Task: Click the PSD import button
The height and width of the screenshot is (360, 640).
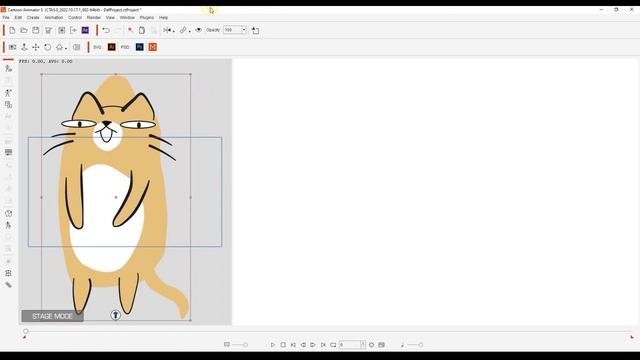Action: [125, 47]
